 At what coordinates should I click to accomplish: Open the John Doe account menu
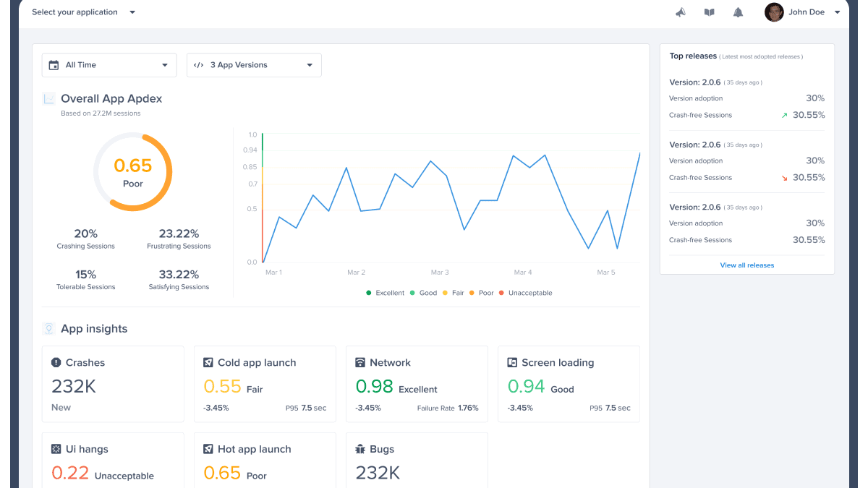point(804,12)
